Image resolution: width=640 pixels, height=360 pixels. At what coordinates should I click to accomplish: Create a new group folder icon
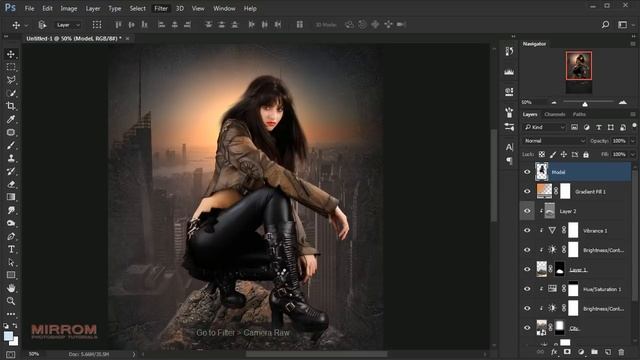[594, 351]
